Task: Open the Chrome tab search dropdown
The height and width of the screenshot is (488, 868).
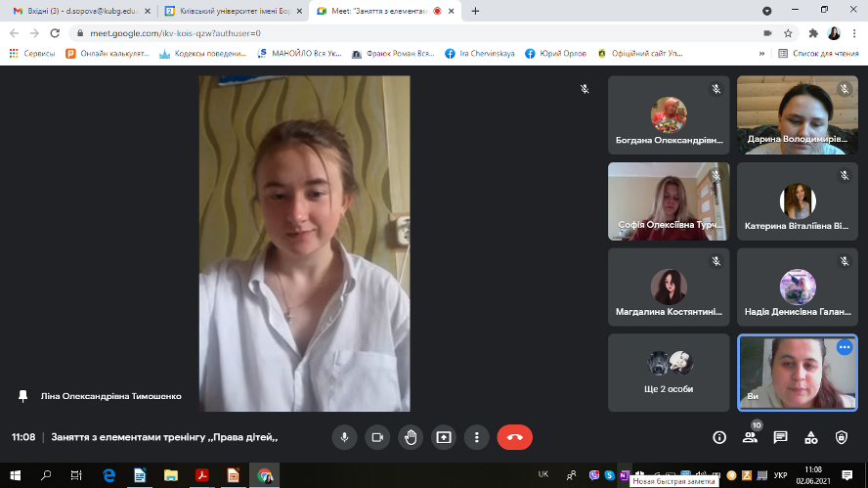Action: (766, 11)
